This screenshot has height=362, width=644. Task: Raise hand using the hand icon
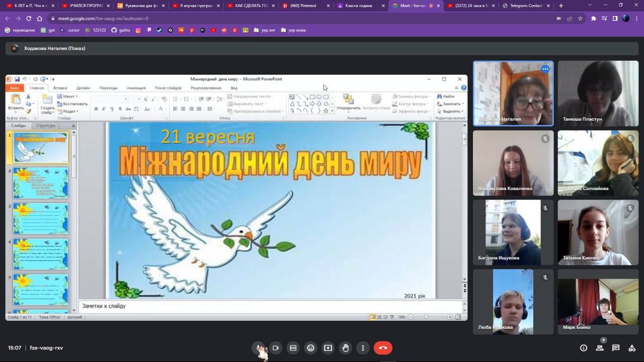[346, 348]
